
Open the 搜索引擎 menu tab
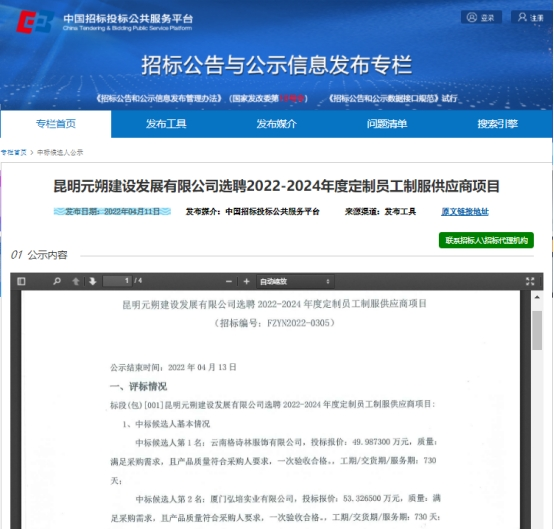(x=497, y=124)
